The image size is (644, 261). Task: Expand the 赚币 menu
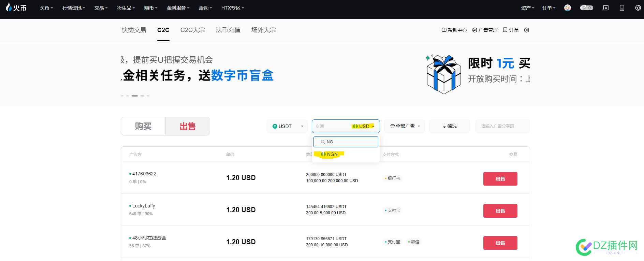tap(151, 8)
